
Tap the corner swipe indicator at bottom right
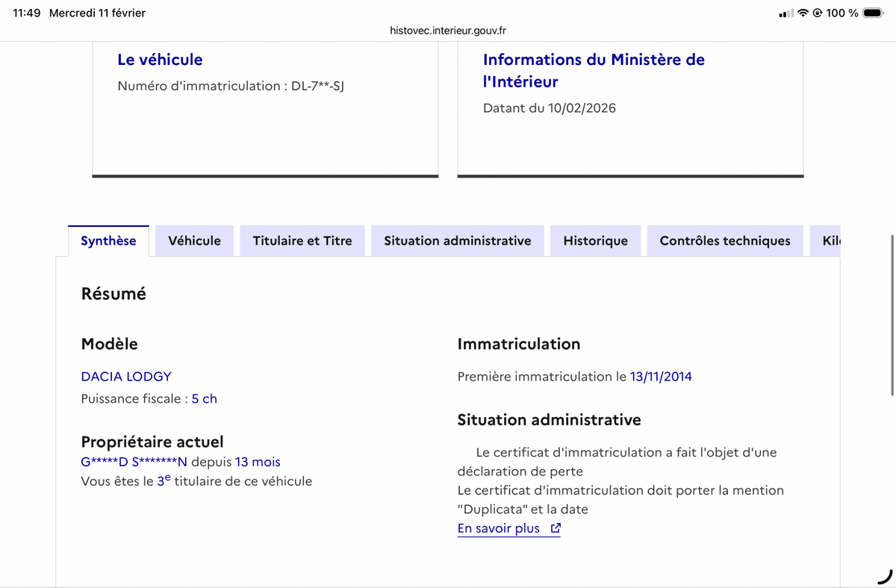[885, 576]
